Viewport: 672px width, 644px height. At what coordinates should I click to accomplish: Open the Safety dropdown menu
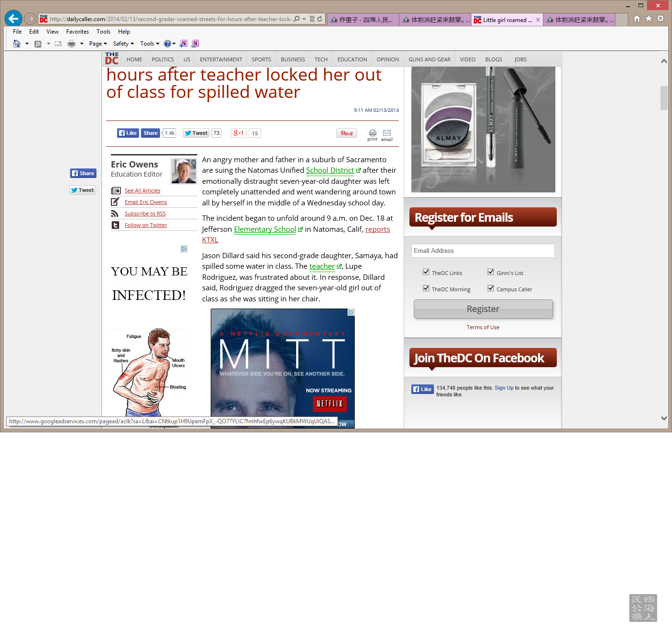(123, 44)
